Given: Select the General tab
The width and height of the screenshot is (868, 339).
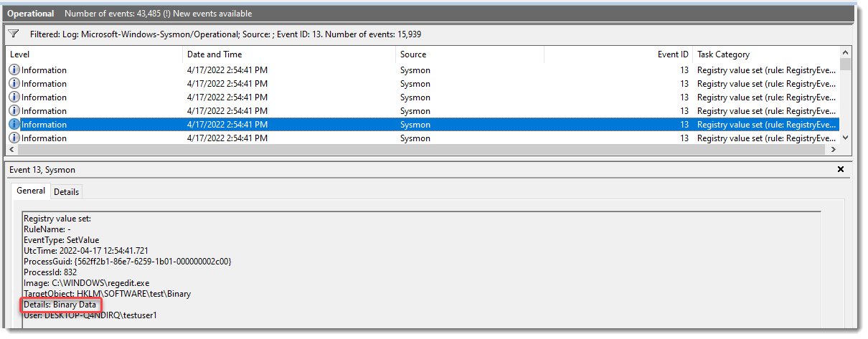Looking at the screenshot, I should point(31,191).
